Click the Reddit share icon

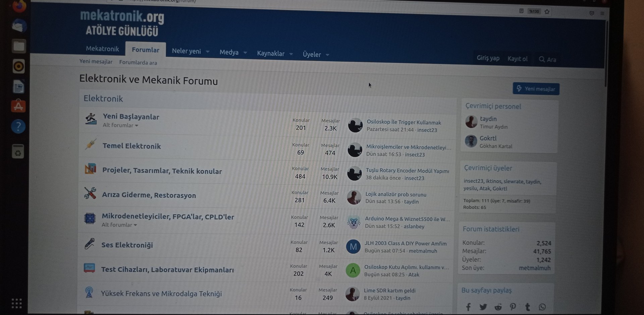pos(498,307)
